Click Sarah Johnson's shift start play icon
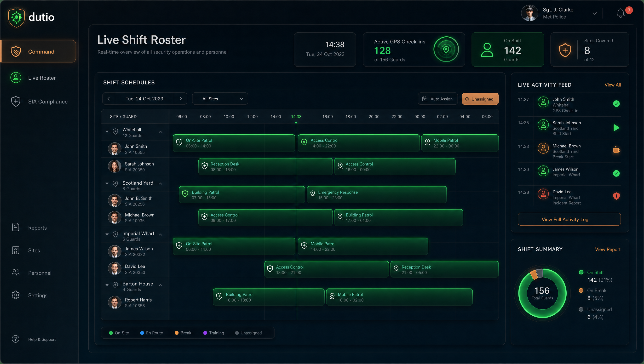 click(616, 128)
